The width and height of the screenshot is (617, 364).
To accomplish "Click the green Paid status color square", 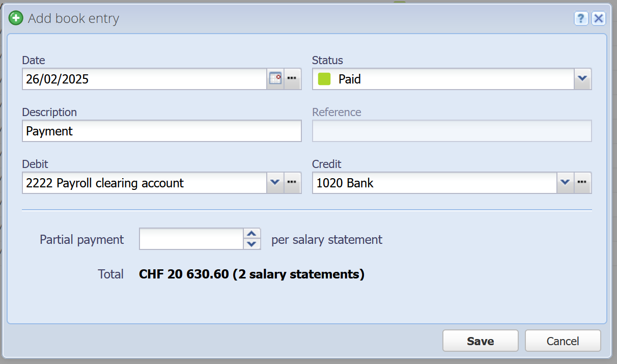I will coord(324,79).
